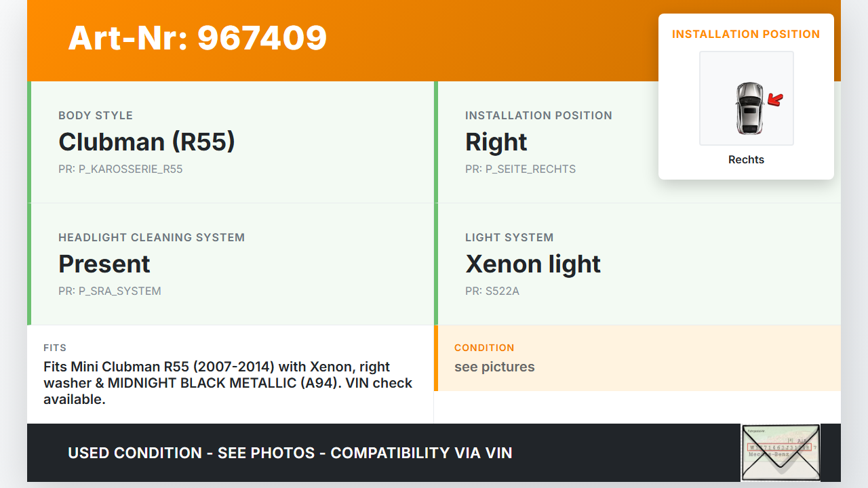Click the PR: S522A code
Viewport: 868px width, 488px height.
click(492, 291)
